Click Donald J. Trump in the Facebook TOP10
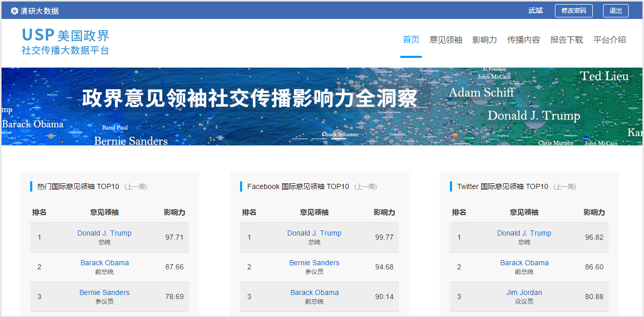Image resolution: width=644 pixels, height=317 pixels. point(314,233)
